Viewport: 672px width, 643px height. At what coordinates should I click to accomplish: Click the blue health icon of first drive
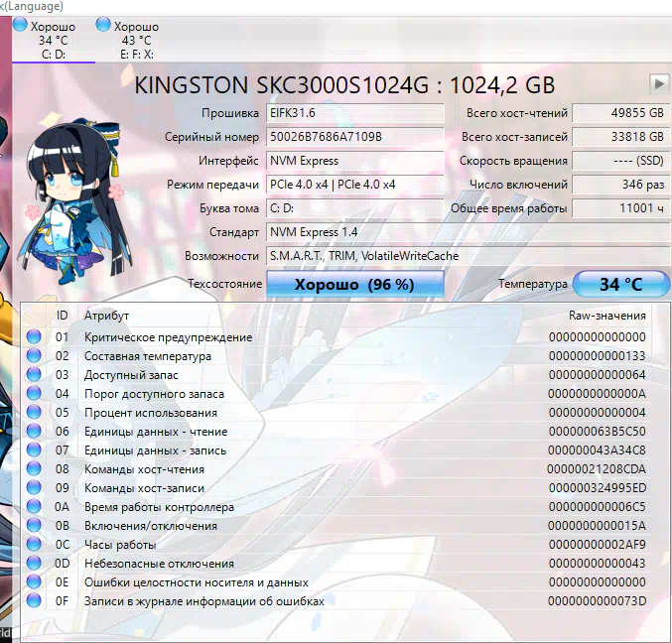click(20, 24)
